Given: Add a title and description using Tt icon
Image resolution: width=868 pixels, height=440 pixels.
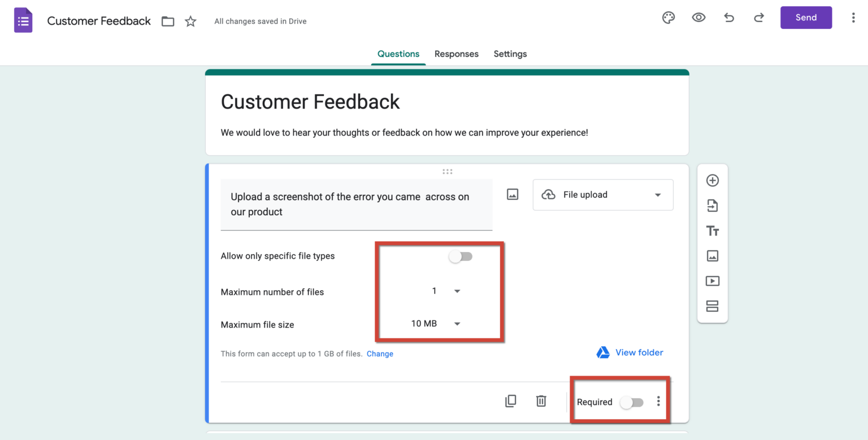Looking at the screenshot, I should pyautogui.click(x=713, y=230).
